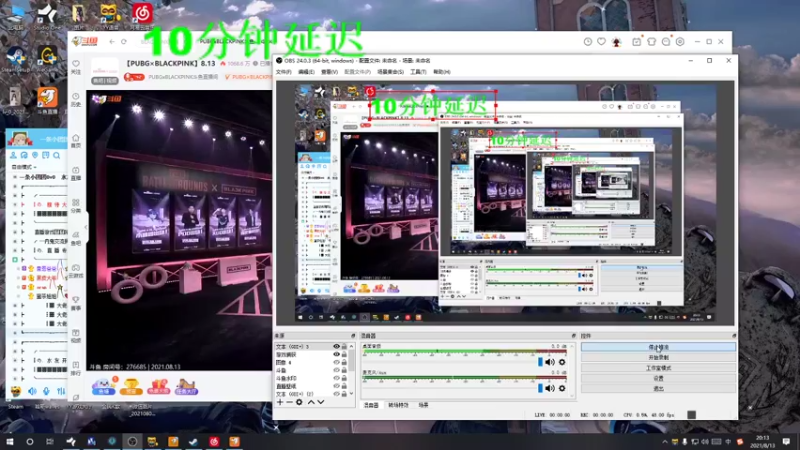Open 自由模式 mode dropdown in YY
This screenshot has width=800, height=450.
point(24,167)
